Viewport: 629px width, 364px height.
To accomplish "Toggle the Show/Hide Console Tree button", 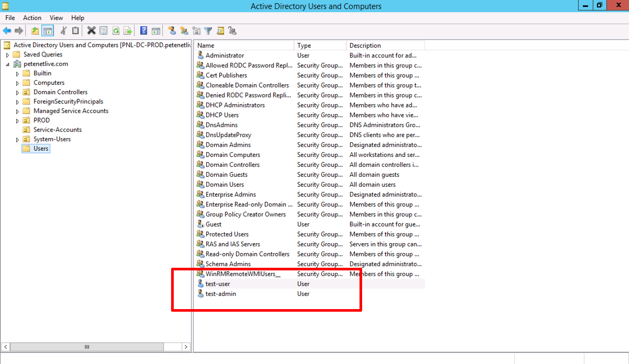I will (x=48, y=31).
